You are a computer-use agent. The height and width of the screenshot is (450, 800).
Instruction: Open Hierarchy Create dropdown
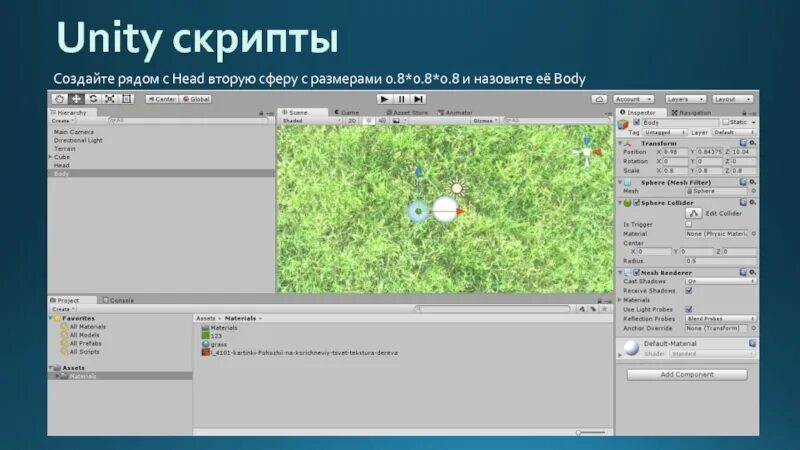[63, 121]
